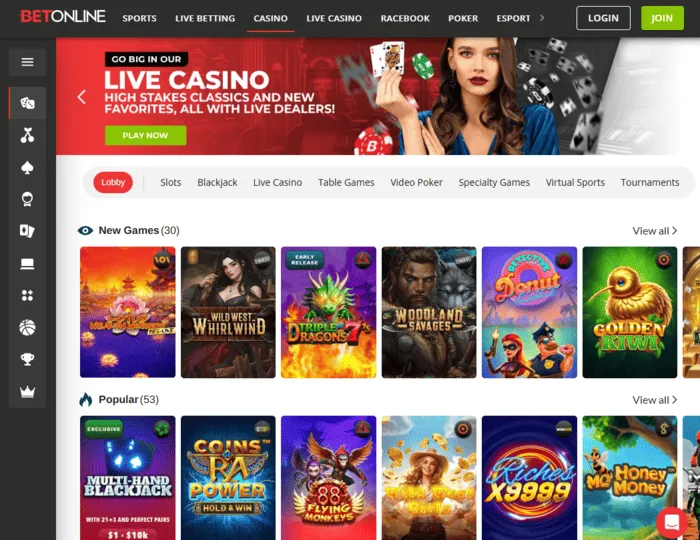
Task: Expand more top navigation items arrow
Action: coord(542,18)
